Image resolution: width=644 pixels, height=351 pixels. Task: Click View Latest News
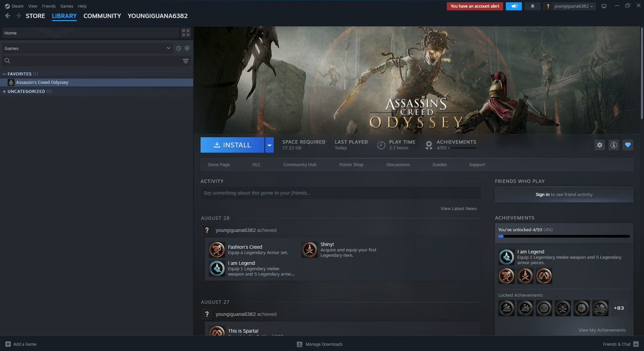coord(459,208)
